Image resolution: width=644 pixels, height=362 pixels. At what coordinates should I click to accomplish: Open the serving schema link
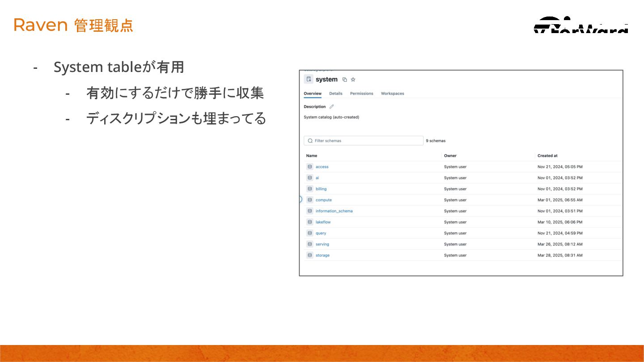pyautogui.click(x=322, y=244)
